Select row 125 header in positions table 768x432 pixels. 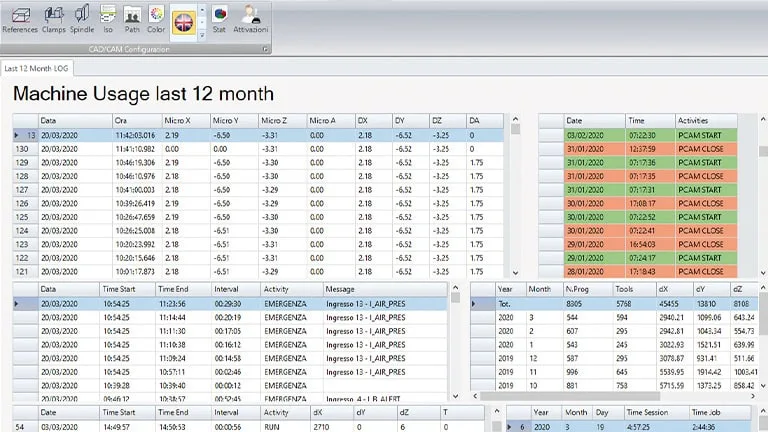click(x=25, y=217)
